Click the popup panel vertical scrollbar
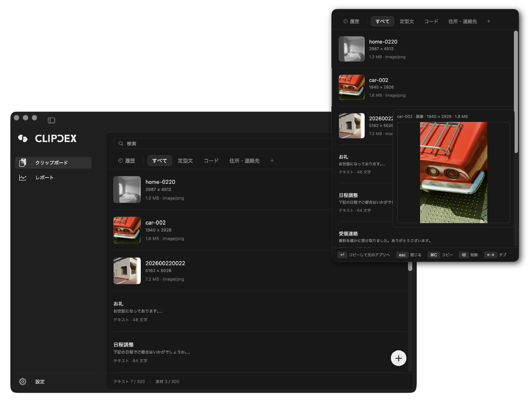Viewport: 532px width, 406px height. pyautogui.click(x=516, y=92)
